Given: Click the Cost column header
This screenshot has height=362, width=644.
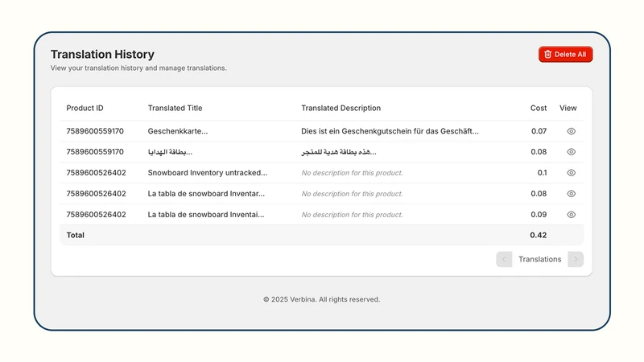Looking at the screenshot, I should coord(538,108).
